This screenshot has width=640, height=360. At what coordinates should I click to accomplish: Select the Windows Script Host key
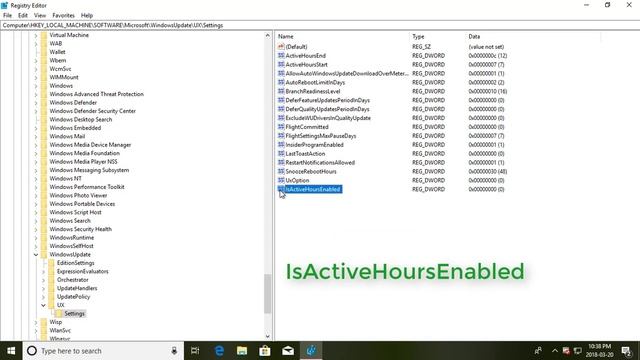[x=76, y=212]
